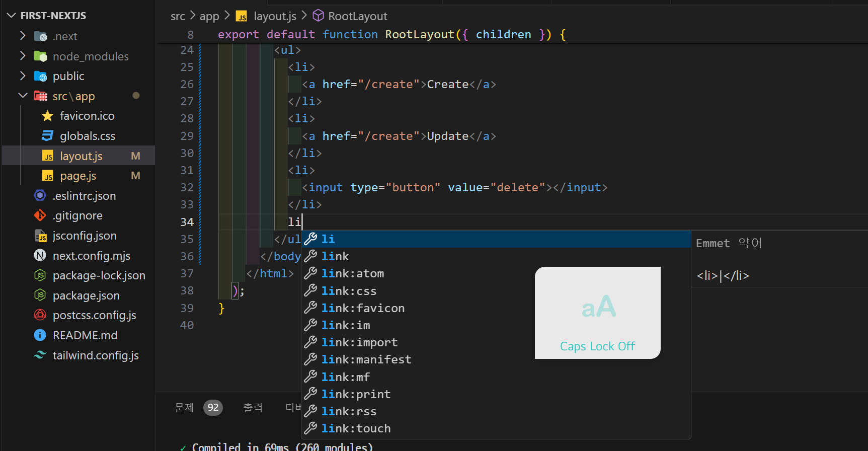Select the 'link' suggestion
The image size is (868, 451).
tap(496, 256)
